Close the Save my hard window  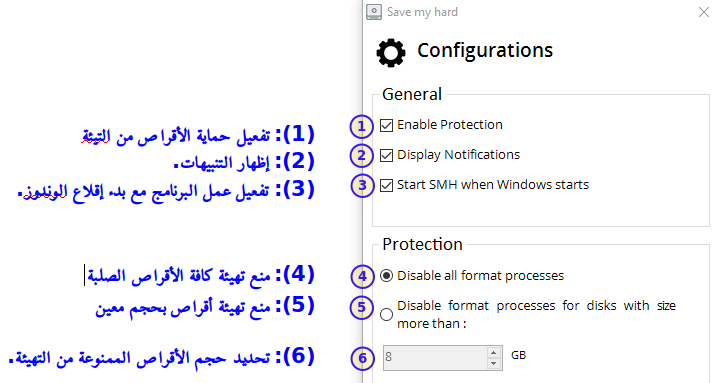point(703,12)
